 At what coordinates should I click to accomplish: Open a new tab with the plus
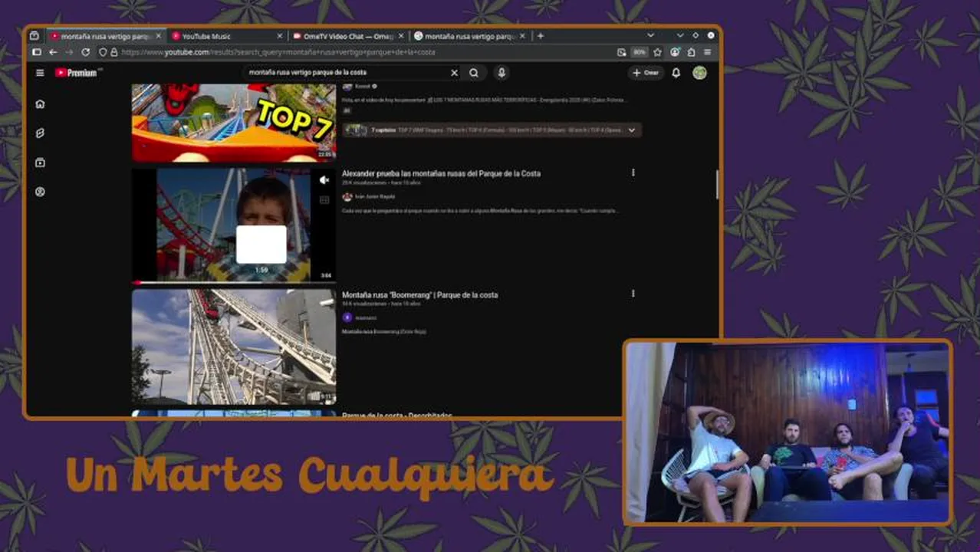541,35
